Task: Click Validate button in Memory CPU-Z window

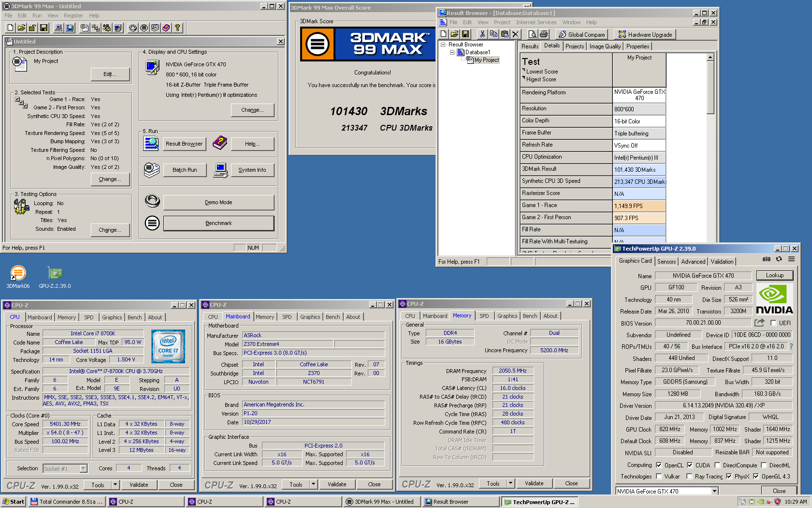Action: click(534, 483)
